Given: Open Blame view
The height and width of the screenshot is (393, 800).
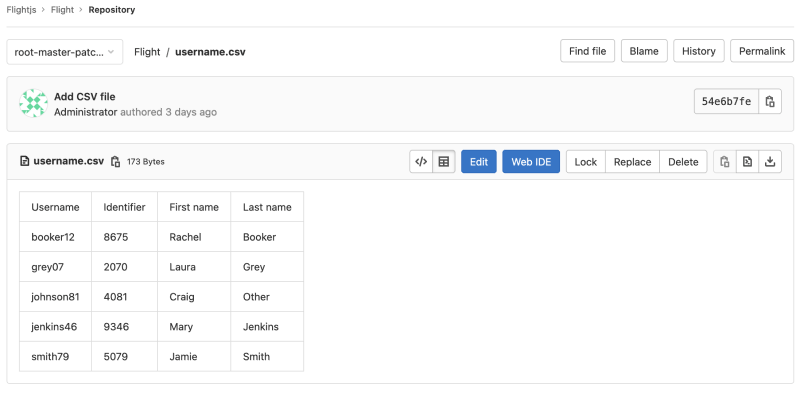Looking at the screenshot, I should point(644,51).
